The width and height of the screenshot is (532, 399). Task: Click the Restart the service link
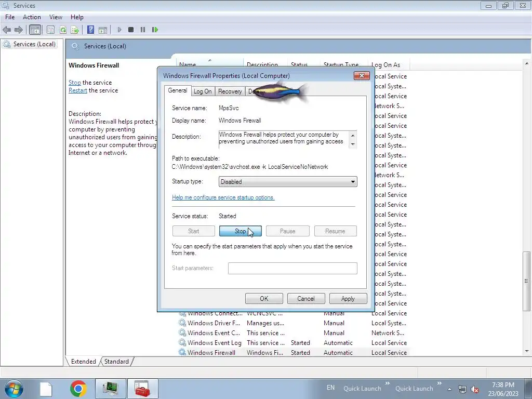tap(78, 90)
